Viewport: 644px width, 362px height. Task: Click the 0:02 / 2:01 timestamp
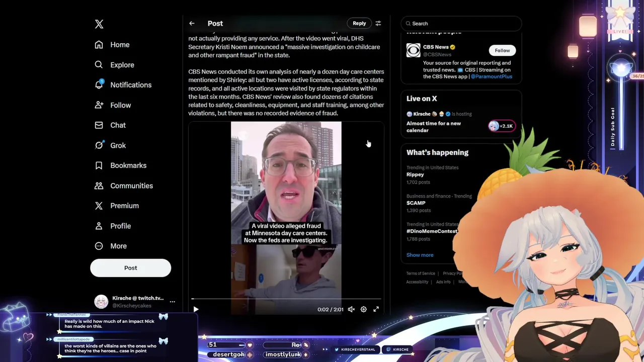330,309
